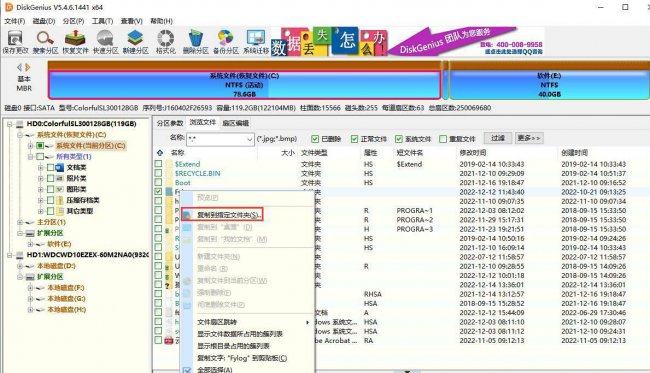
Task: Toggle the 已删除 deleted files filter checkbox
Action: [315, 139]
